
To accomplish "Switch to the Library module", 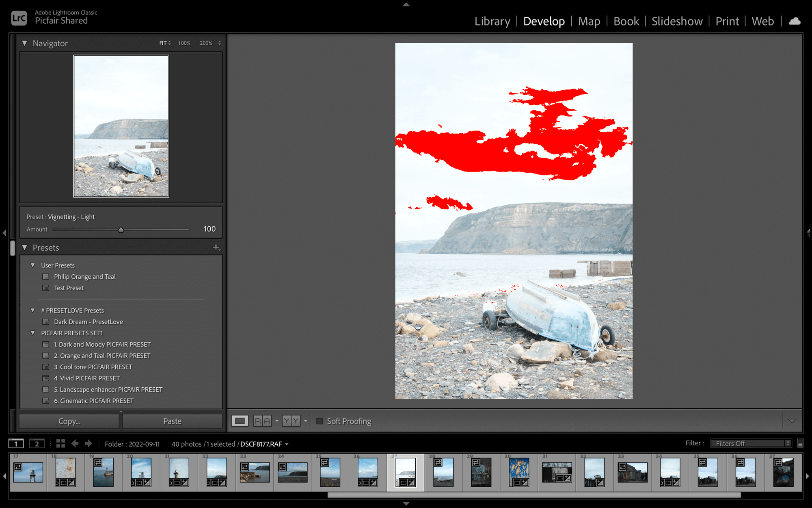I will 492,21.
